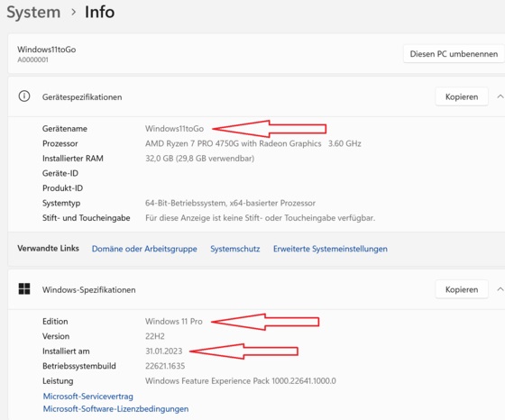Viewport: 505px width, 420px height.
Task: Click the Installiert am label
Action: [66, 352]
